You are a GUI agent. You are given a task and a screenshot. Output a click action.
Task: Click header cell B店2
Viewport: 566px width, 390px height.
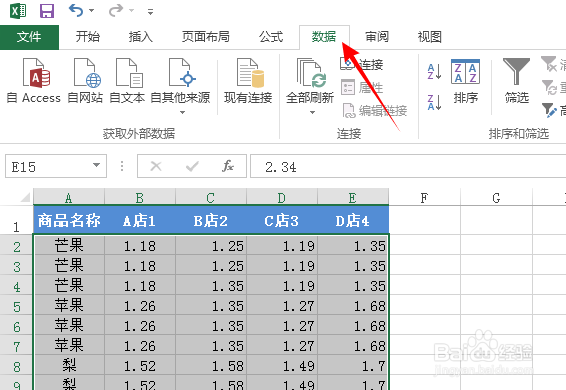pos(211,220)
